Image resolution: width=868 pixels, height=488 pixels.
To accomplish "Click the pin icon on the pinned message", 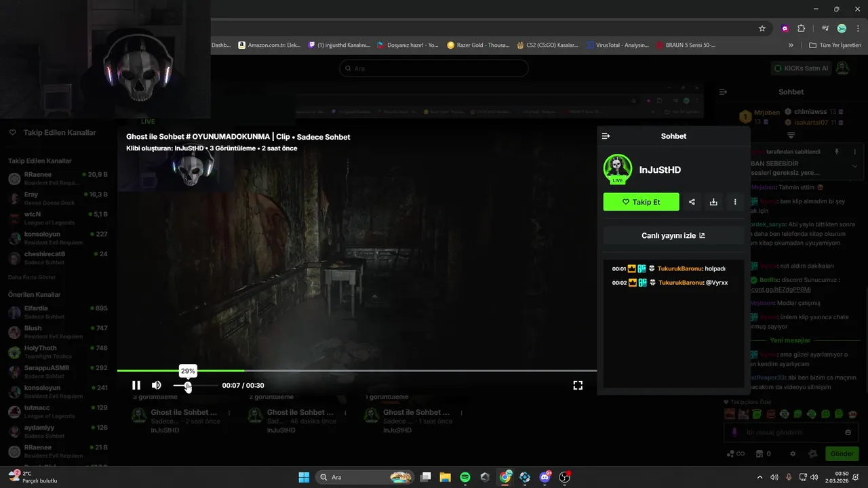I will 837,152.
